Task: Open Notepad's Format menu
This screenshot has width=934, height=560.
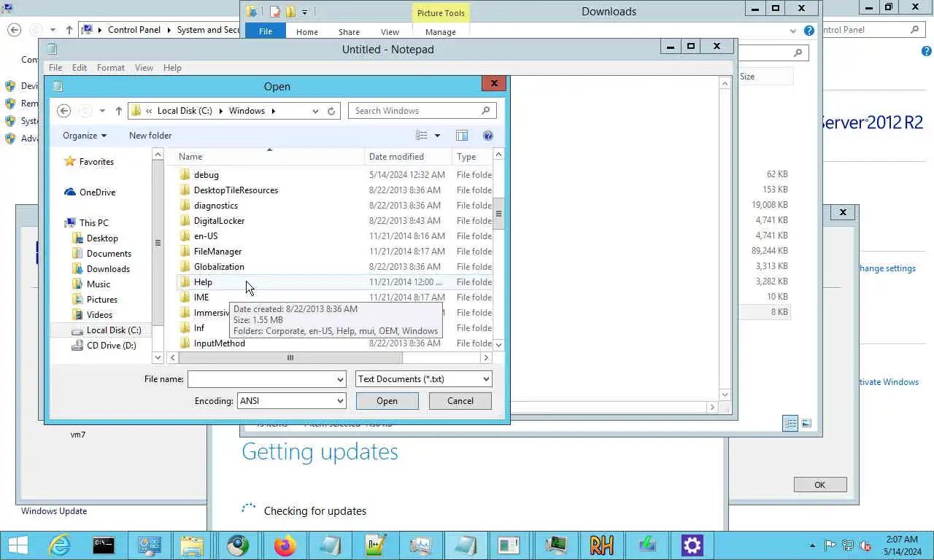Action: coord(111,68)
